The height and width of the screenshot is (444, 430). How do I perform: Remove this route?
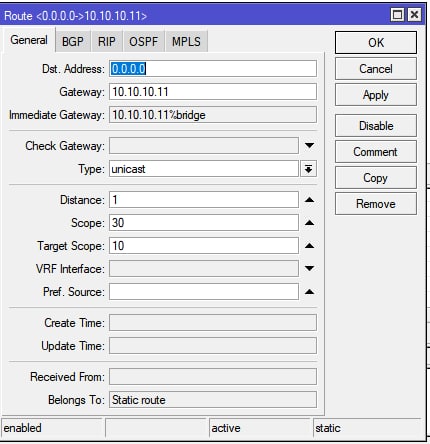(376, 204)
